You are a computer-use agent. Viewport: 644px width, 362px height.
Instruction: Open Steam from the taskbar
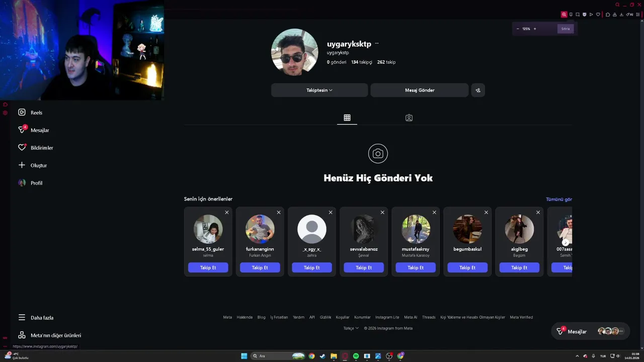[323, 356]
